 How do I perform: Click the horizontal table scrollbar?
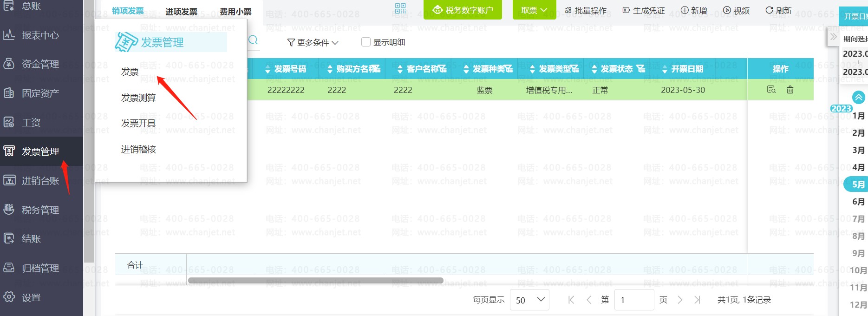tap(315, 281)
